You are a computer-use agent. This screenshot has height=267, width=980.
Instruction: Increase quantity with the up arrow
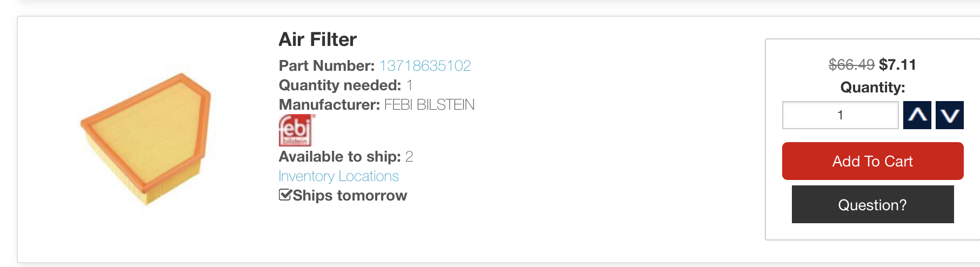[x=917, y=115]
